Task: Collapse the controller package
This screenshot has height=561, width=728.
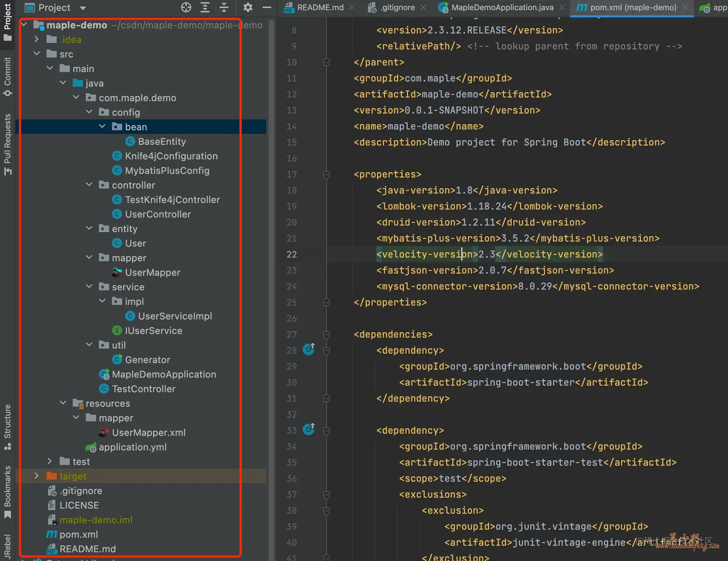Action: click(89, 184)
